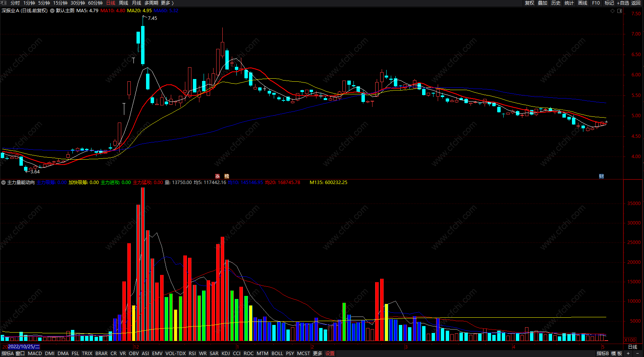Toggle the side panel icon in chart corner

coord(620,11)
